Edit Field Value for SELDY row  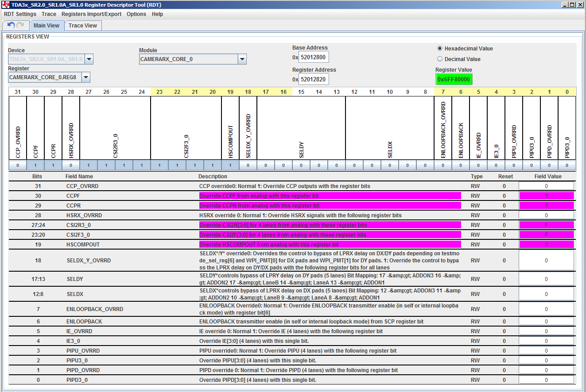click(x=547, y=279)
